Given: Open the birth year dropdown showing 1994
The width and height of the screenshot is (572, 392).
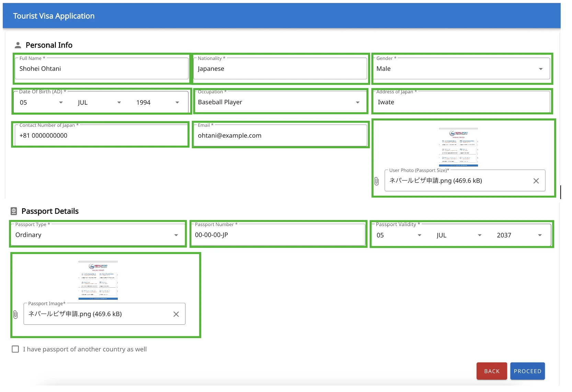Looking at the screenshot, I should click(x=158, y=103).
